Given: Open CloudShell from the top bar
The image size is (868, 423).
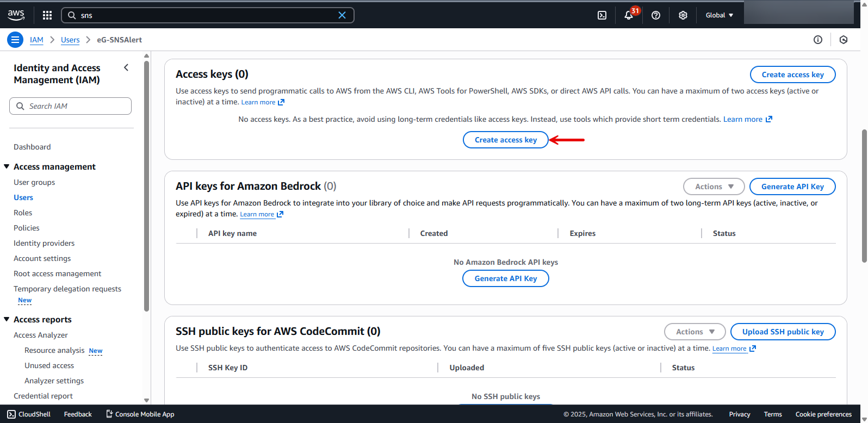Looking at the screenshot, I should 602,15.
